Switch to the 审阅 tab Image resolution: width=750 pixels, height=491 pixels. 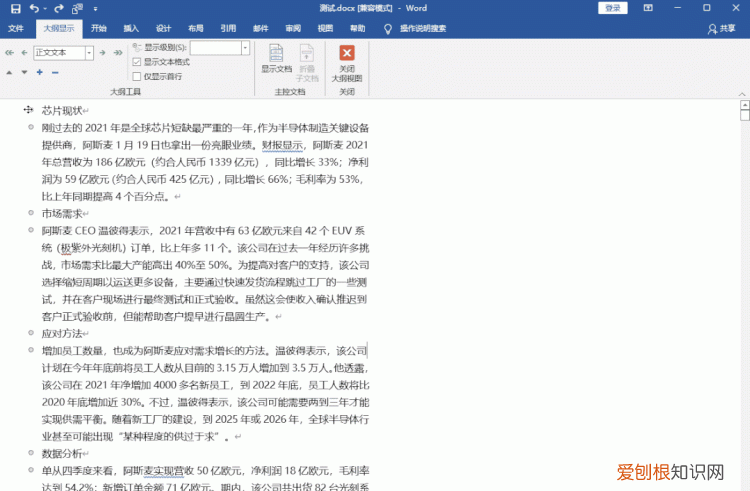coord(293,29)
